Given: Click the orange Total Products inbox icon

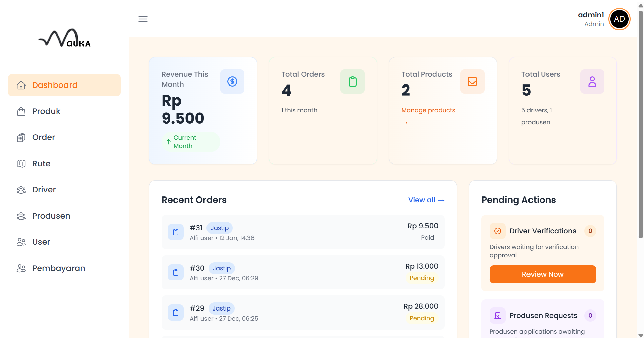Looking at the screenshot, I should [472, 81].
